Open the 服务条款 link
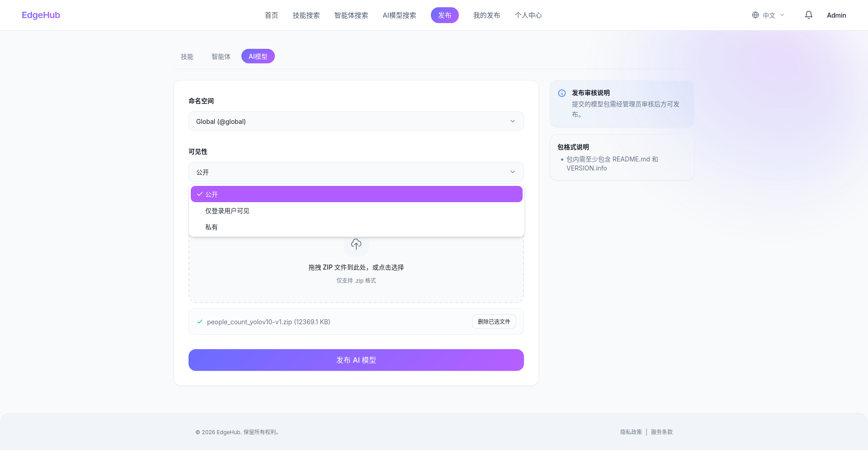This screenshot has width=868, height=450. coord(662,432)
